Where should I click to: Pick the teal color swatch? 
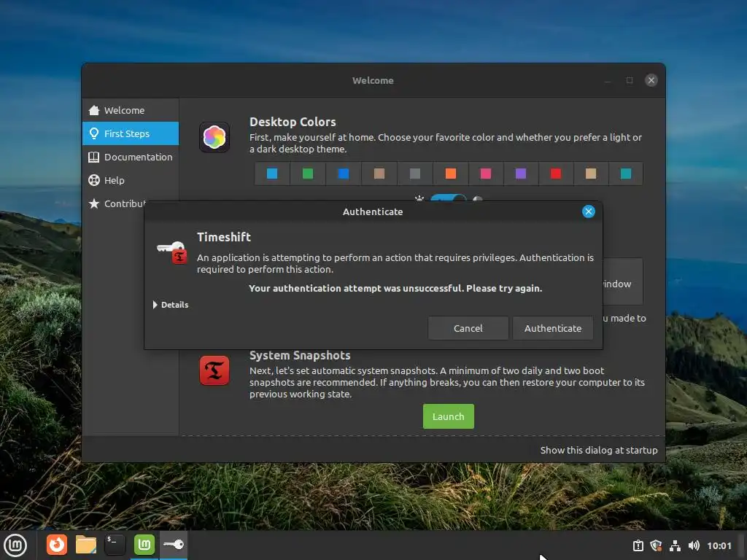click(x=626, y=174)
